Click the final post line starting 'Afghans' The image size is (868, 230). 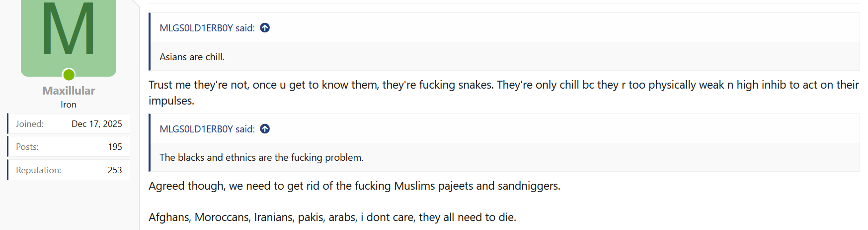332,218
